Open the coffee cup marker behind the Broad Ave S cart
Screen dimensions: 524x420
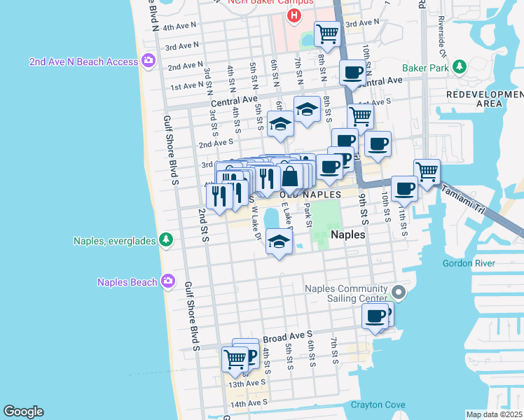253,356
